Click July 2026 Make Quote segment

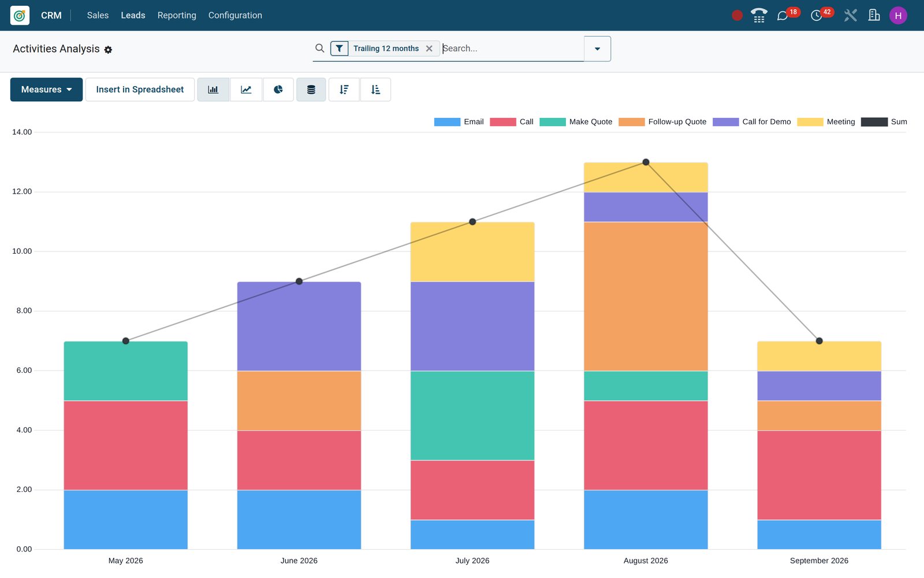point(472,416)
